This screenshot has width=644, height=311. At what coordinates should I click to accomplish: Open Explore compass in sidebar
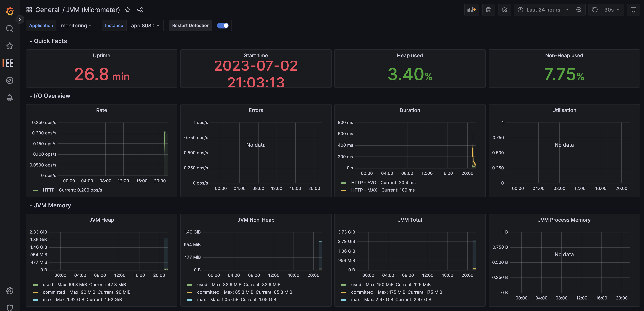click(10, 80)
